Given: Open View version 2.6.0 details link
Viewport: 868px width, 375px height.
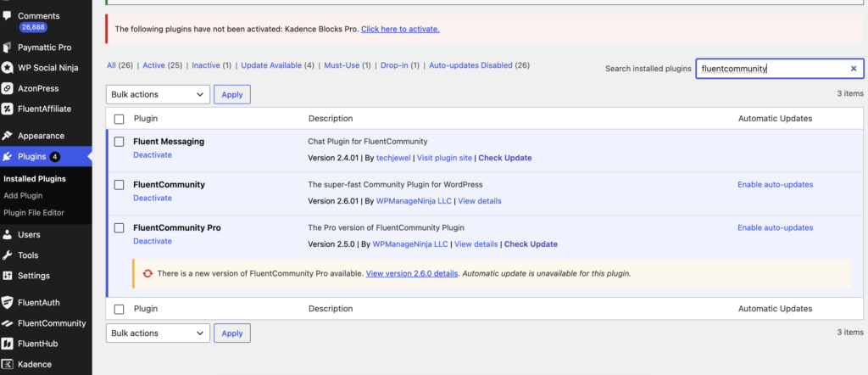Looking at the screenshot, I should [412, 273].
